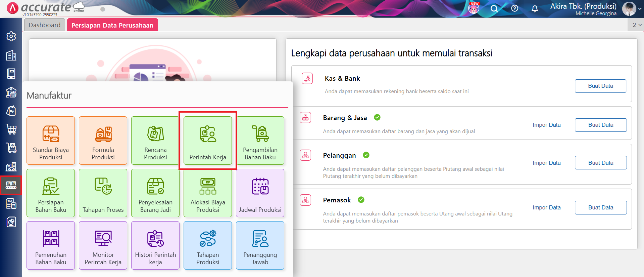Select Persiapan Data Perusahaan tab
644x277 pixels.
112,25
